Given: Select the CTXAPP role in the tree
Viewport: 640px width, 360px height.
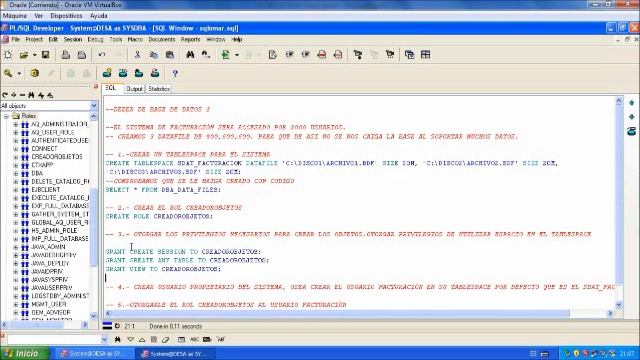Looking at the screenshot, I should pos(42,165).
